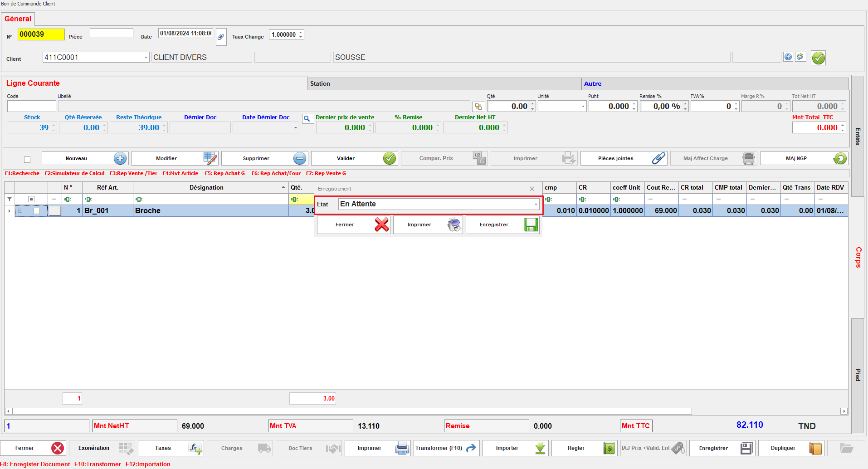This screenshot has width=868, height=469.
Task: Click Valider line button
Action: [355, 158]
